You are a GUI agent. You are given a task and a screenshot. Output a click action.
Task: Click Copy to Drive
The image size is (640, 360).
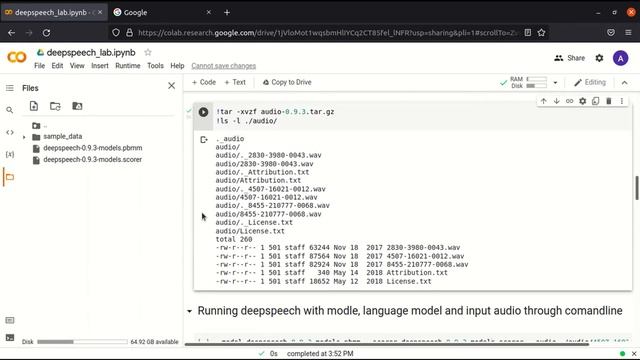click(x=287, y=82)
